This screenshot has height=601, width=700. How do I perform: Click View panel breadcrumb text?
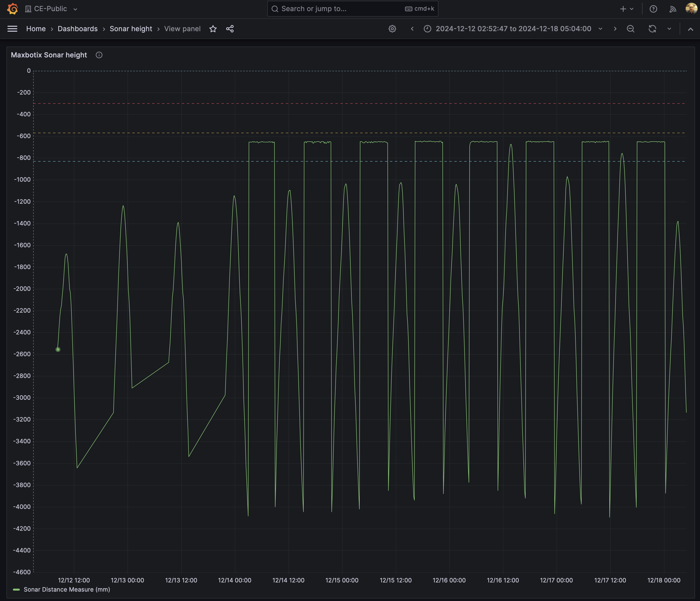pyautogui.click(x=182, y=29)
